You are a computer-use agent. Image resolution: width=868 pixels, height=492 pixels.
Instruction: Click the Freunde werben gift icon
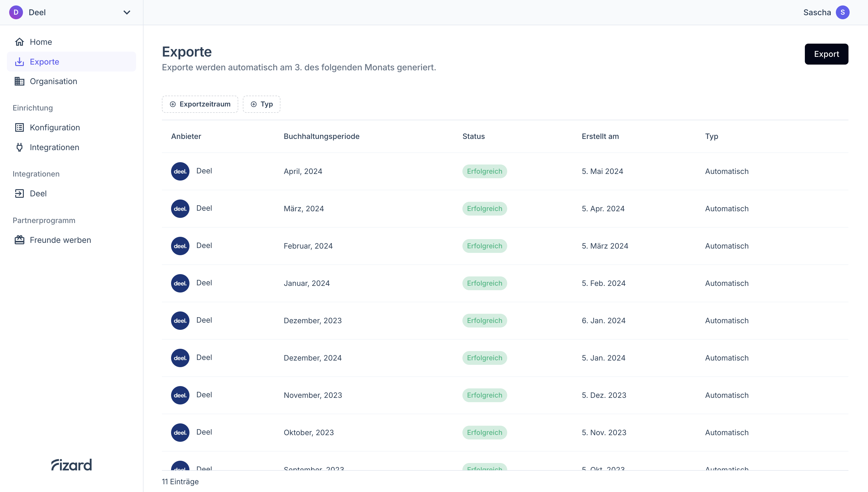pos(19,240)
